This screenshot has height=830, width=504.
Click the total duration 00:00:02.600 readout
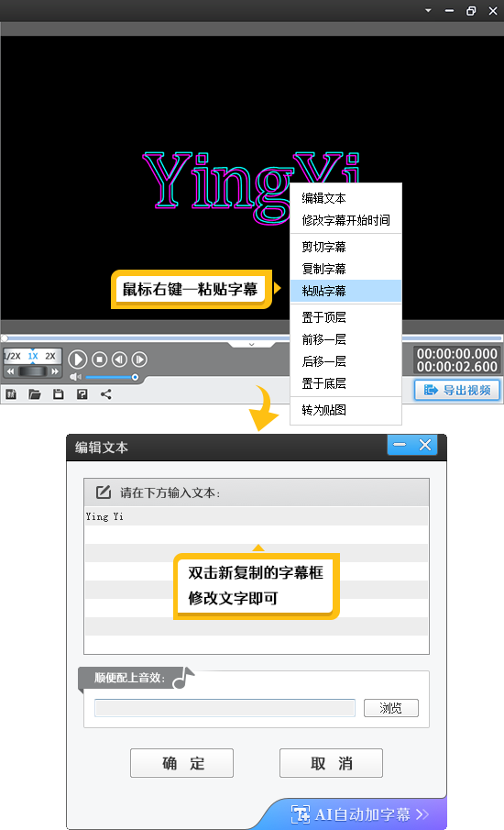click(x=457, y=367)
